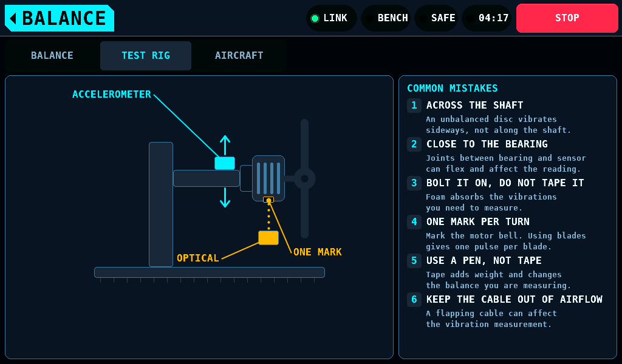Screen dimensions: 622x364
Task: Select mistake number 3 badge
Action: coord(414,183)
